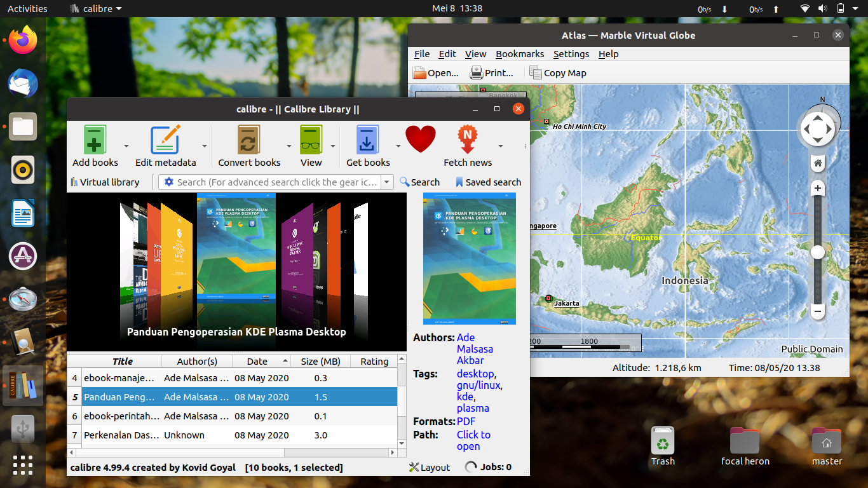Click the center cover in cover browser
Image resolution: width=868 pixels, height=488 pixels.
coord(236,248)
